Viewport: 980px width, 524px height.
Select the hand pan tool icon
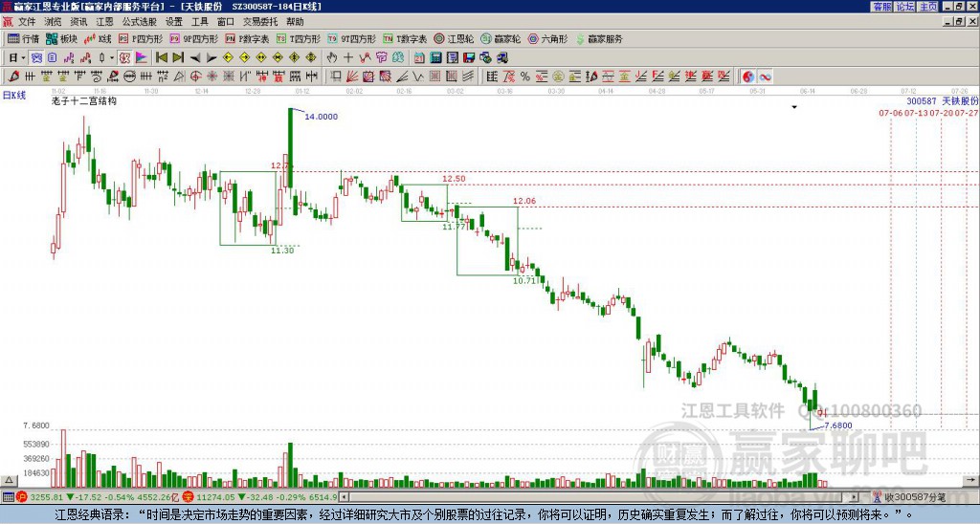pos(331,58)
